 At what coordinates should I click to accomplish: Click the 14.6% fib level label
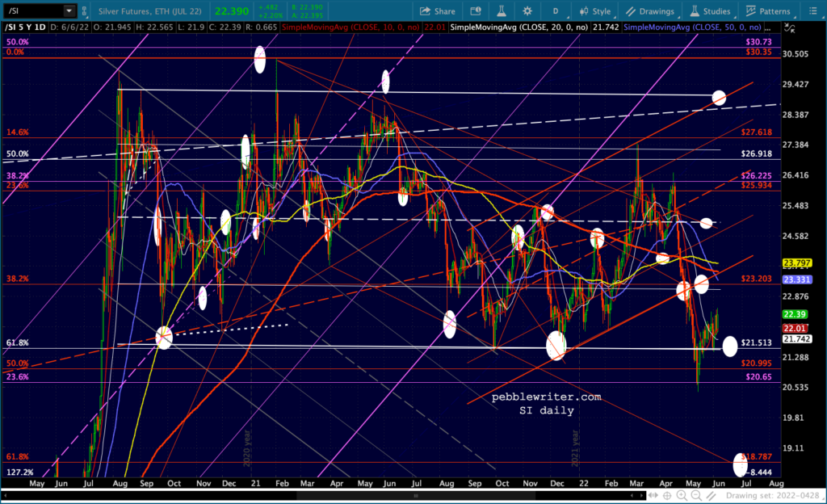(18, 132)
